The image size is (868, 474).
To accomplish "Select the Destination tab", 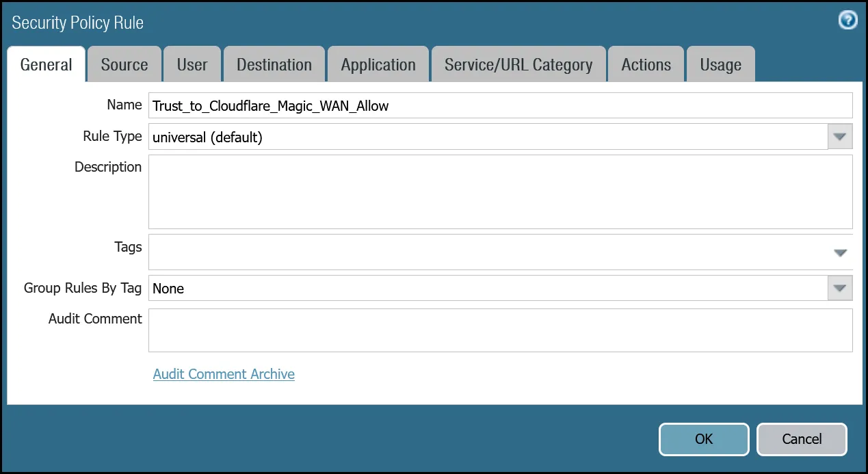I will tap(274, 65).
